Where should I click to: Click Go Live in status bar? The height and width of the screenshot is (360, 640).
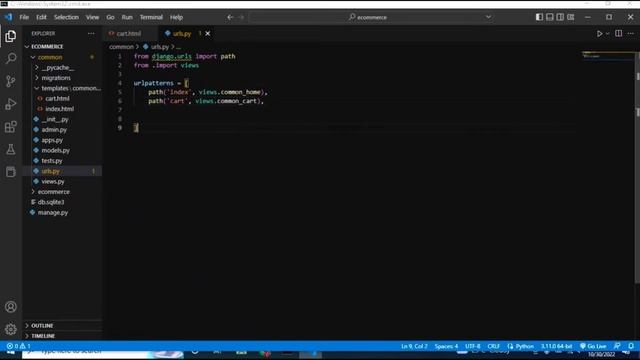pos(593,346)
